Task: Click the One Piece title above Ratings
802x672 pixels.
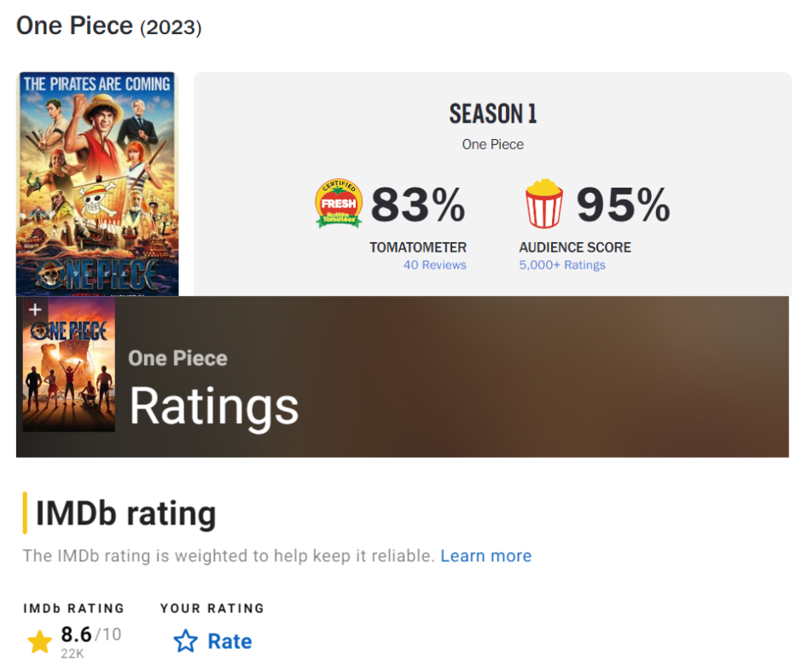Action: (x=177, y=358)
